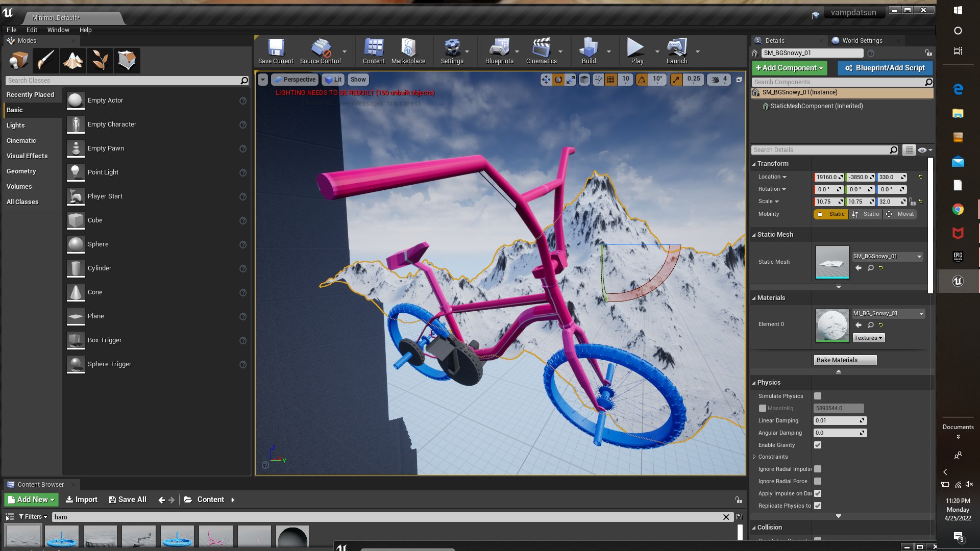Select the Landscape mode mountain icon

coord(73,60)
